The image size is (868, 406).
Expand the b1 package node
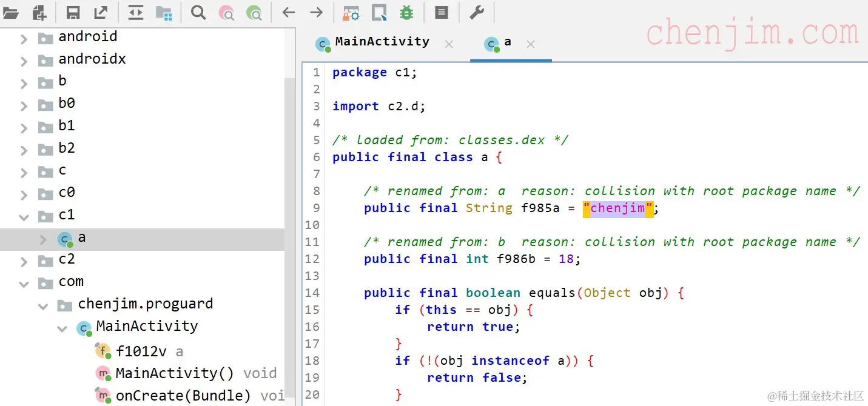point(24,128)
